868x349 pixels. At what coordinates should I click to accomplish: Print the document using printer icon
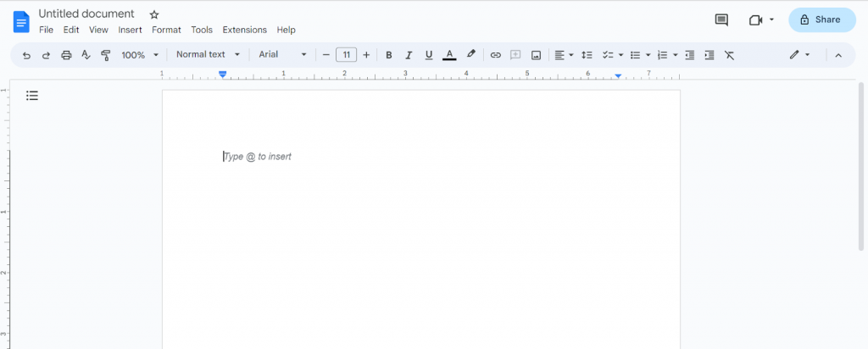coord(66,55)
